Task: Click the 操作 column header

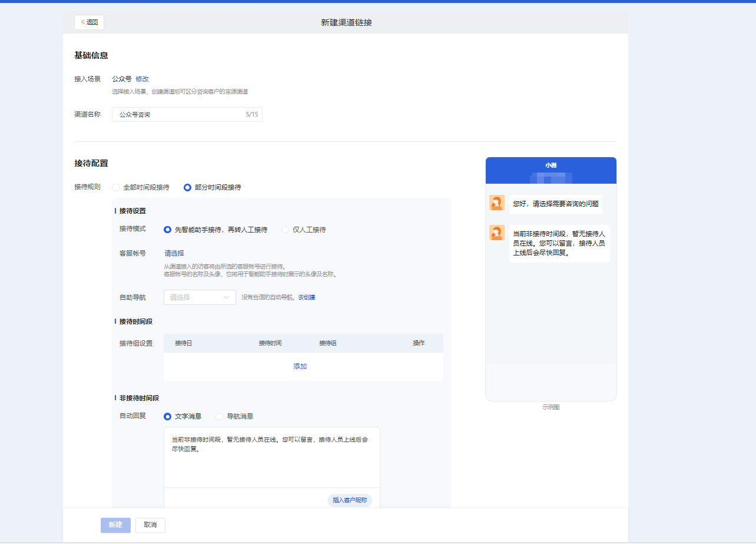Action: tap(419, 343)
